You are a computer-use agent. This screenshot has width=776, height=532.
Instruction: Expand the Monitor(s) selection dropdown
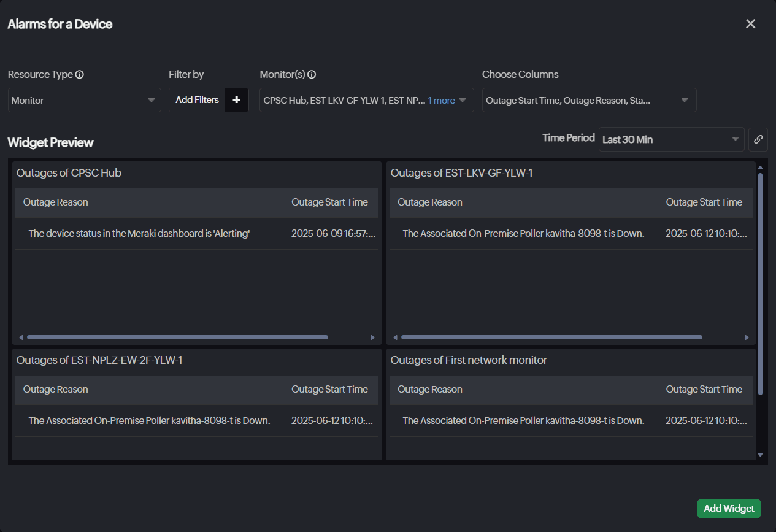click(463, 100)
